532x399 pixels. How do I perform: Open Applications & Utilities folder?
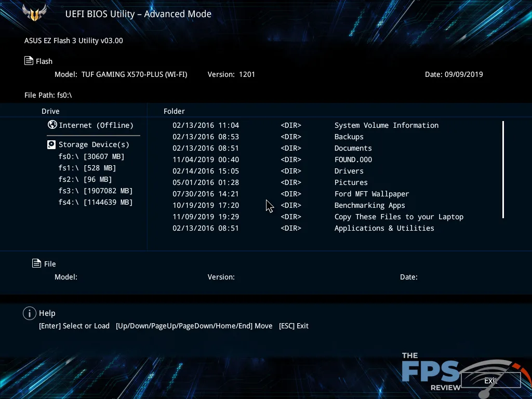384,228
